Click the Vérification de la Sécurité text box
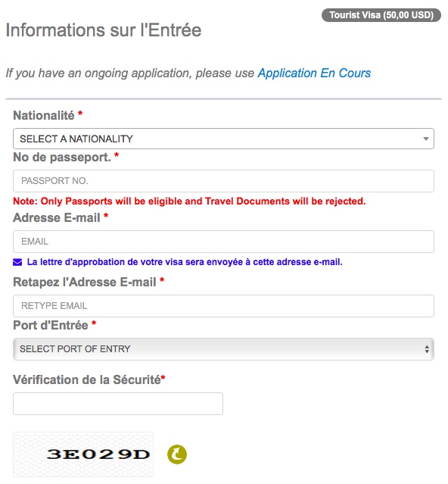This screenshot has width=448, height=484. [x=118, y=404]
